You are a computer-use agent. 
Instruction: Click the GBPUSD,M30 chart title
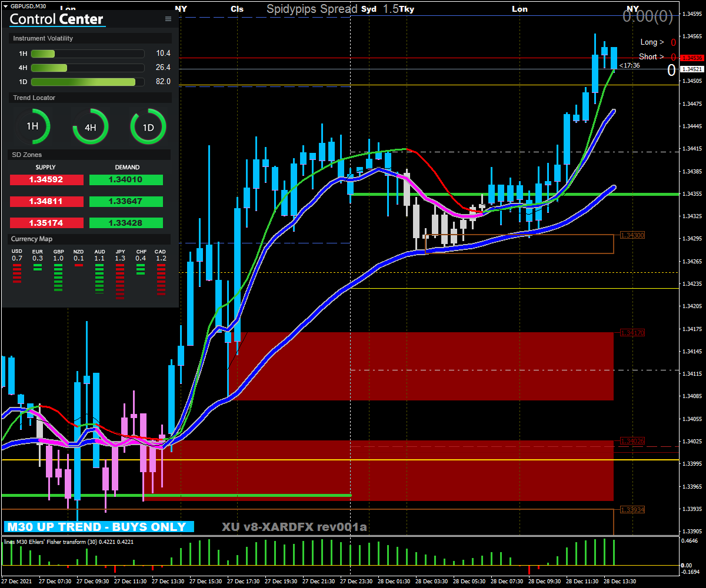coord(28,6)
